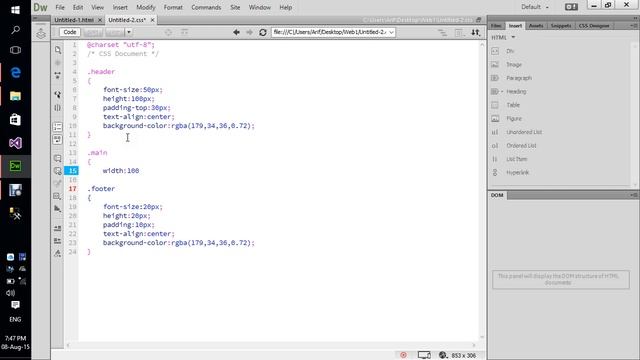Click the Collapse Full Tag coding toolbar icon
This screenshot has width=640, height=360.
point(58,76)
